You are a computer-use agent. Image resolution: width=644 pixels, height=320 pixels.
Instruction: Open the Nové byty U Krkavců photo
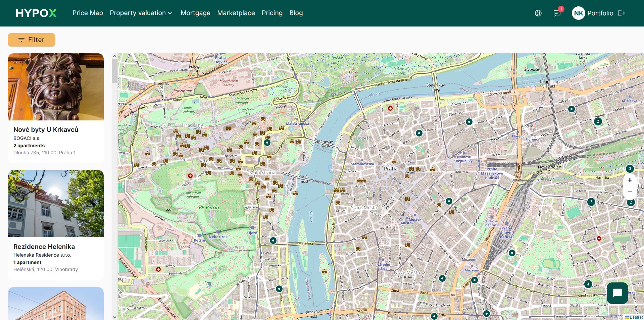pos(56,87)
